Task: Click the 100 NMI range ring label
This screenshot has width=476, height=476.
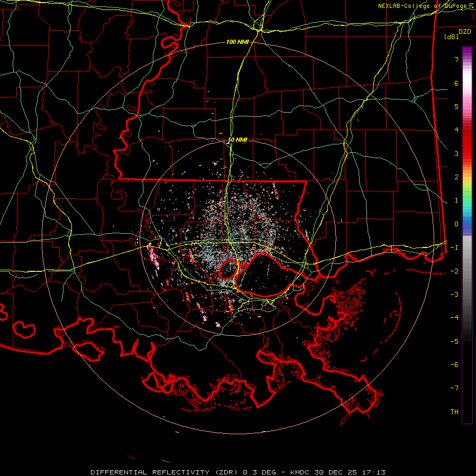Action: click(237, 42)
